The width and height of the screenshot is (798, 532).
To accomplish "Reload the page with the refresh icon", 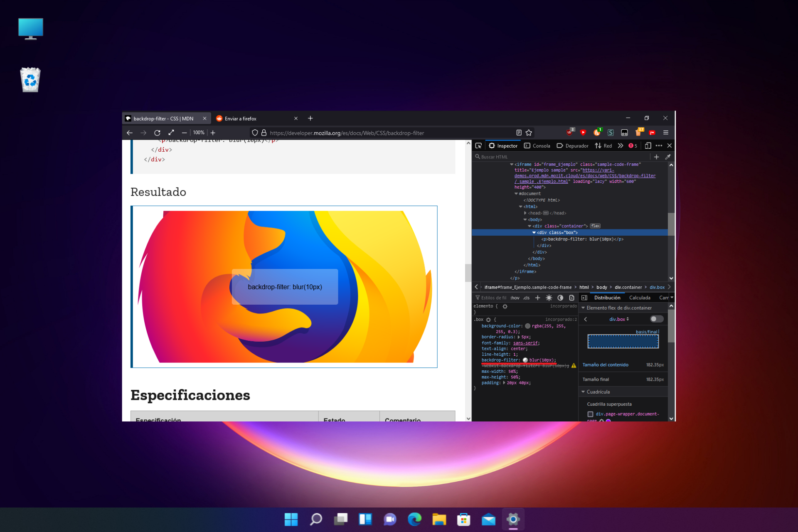I will click(157, 133).
